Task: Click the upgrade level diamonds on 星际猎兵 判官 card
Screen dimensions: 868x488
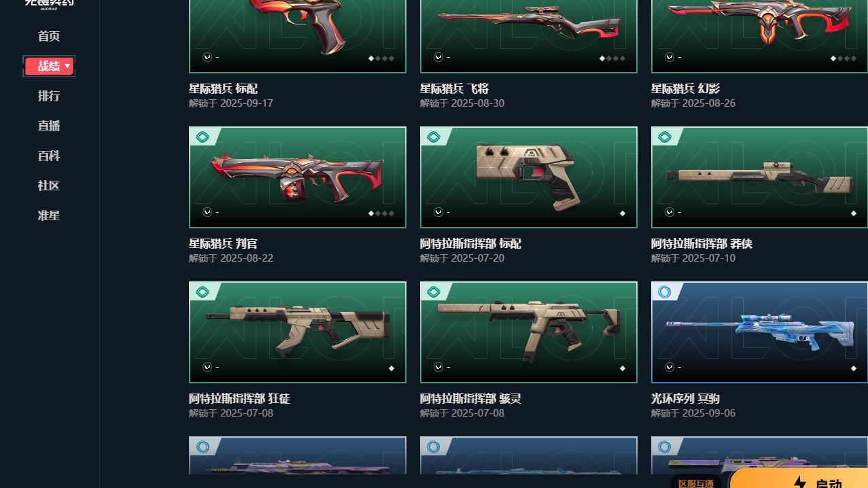Action: point(381,213)
